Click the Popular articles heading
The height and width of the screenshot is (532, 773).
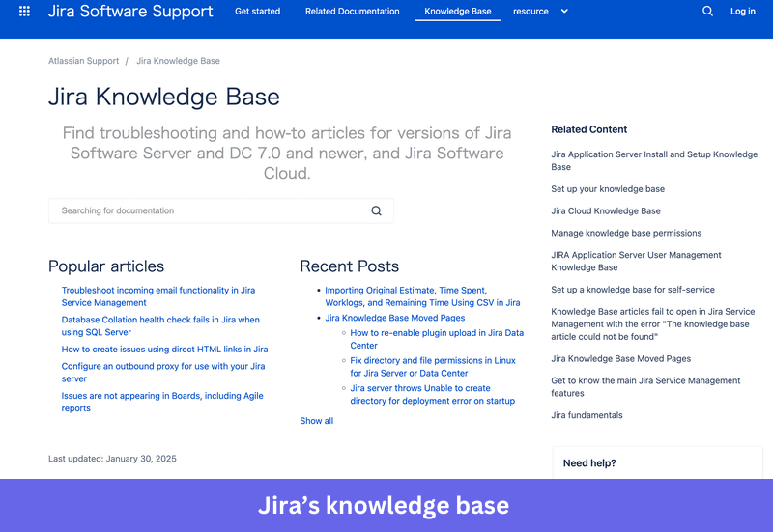click(x=106, y=266)
